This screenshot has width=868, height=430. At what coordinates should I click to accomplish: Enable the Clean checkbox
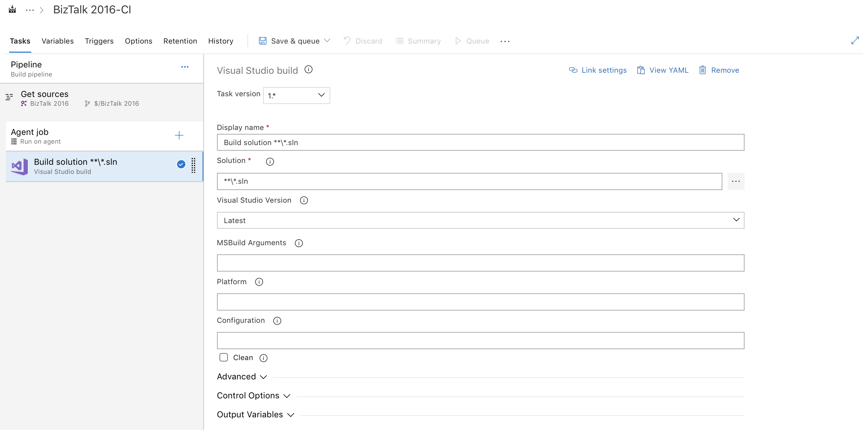pos(224,357)
